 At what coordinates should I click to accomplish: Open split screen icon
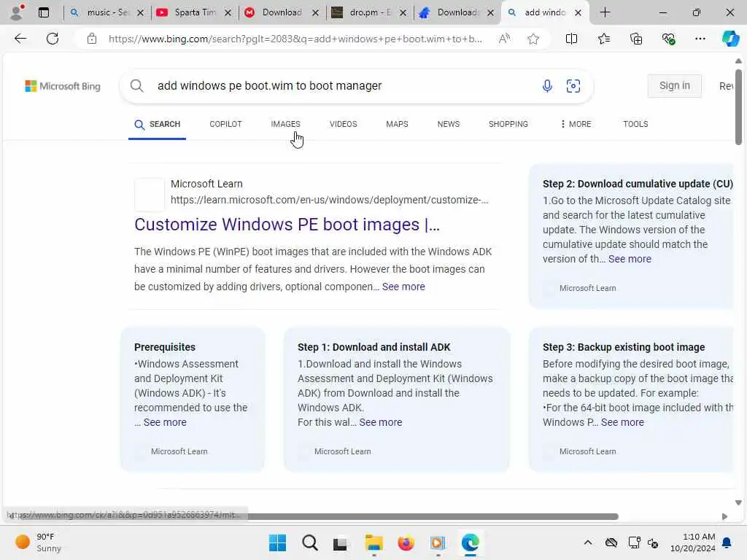571,39
